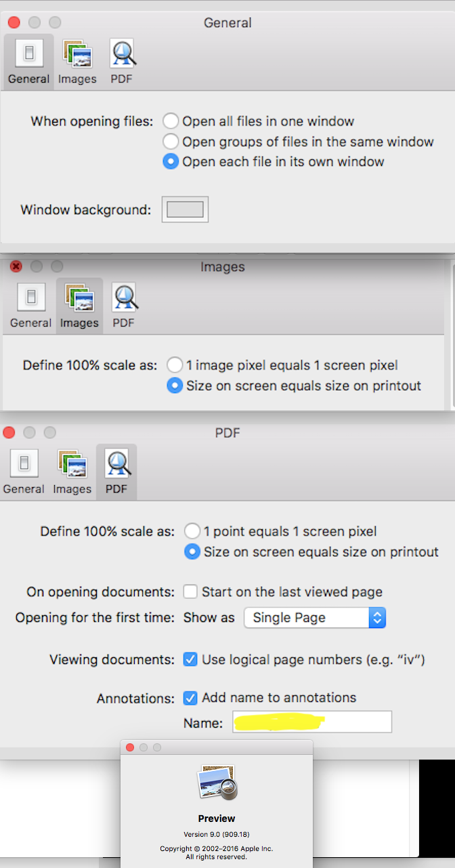
Task: Select "Open all files in one window"
Action: pyautogui.click(x=170, y=121)
